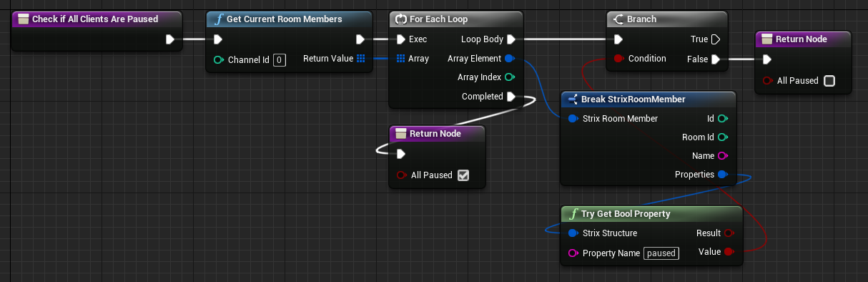This screenshot has width=868, height=282.
Task: Click the Try Get Bool Property Value pin
Action: point(729,252)
